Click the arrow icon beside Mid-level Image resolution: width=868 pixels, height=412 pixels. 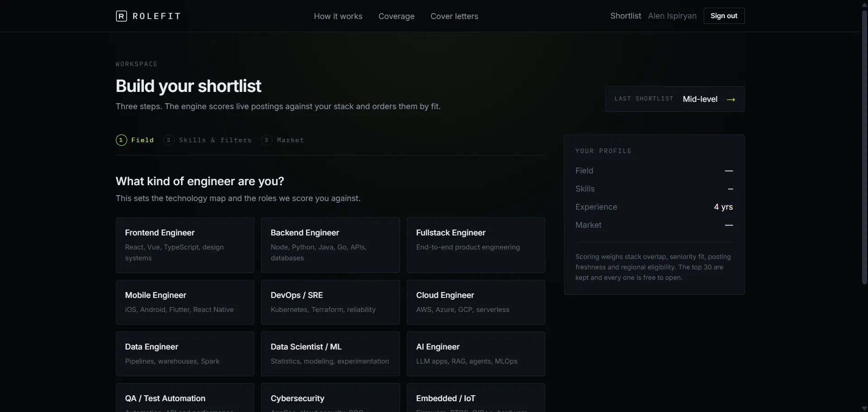(x=731, y=100)
